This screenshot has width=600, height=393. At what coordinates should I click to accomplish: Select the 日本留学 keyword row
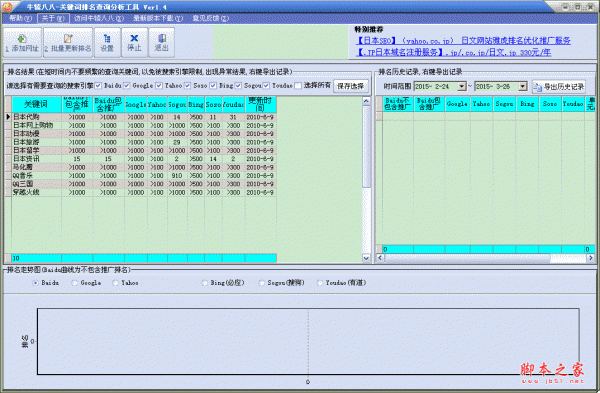144,151
